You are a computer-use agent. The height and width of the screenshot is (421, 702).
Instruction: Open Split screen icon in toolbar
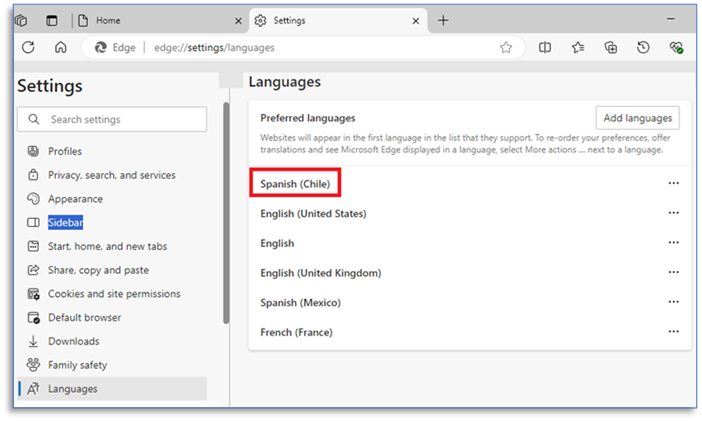coord(545,47)
